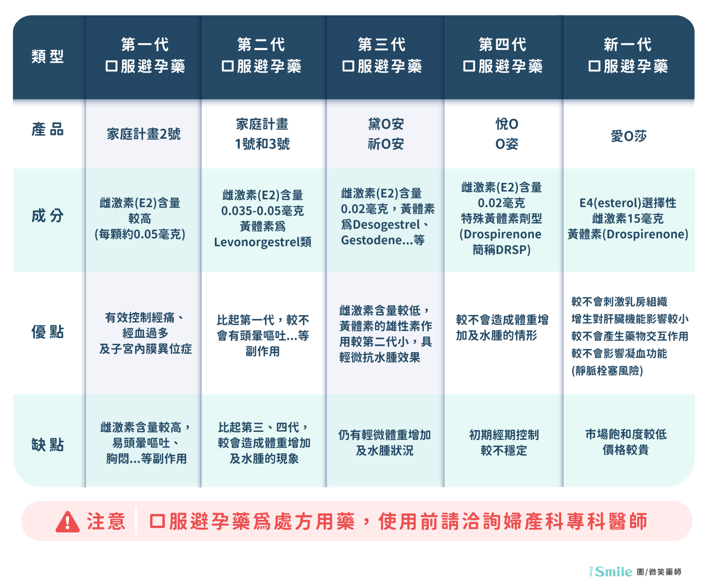The width and height of the screenshot is (706, 588).
Task: Select the 第四代口服避孕藥 header cell
Action: click(x=503, y=56)
